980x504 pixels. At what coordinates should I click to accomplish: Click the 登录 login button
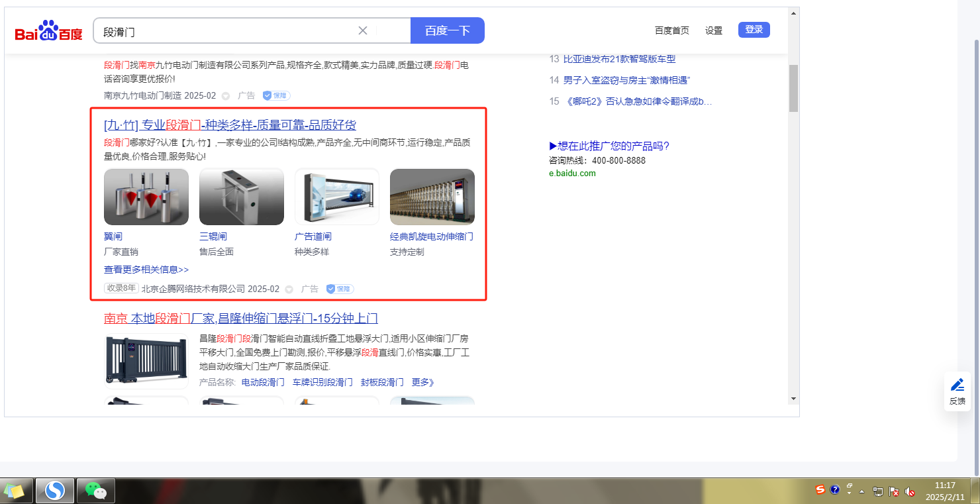click(754, 30)
